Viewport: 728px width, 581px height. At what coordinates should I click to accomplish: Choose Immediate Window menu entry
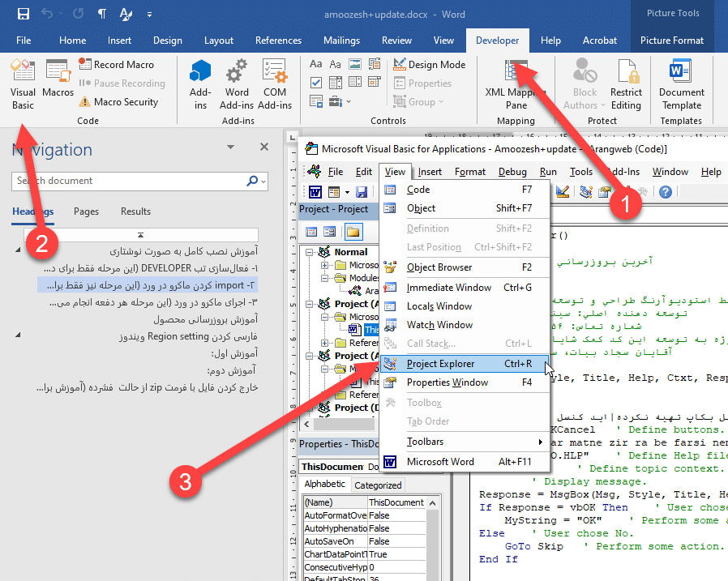448,287
